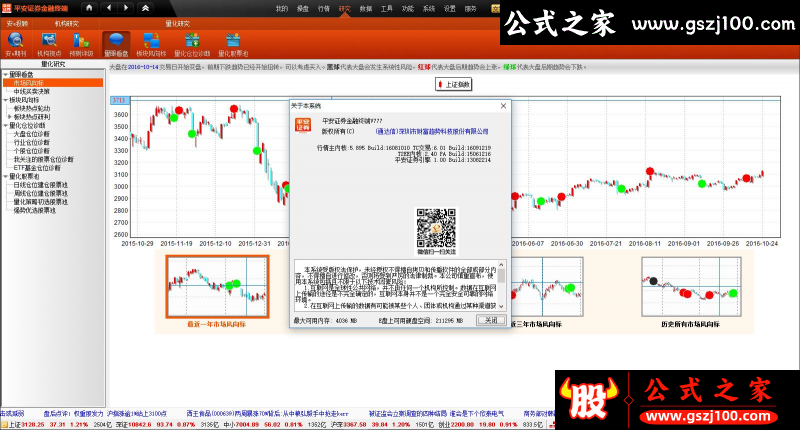Select 日线仓位建仓股票池 in the tree
The image size is (800, 430).
[41, 185]
